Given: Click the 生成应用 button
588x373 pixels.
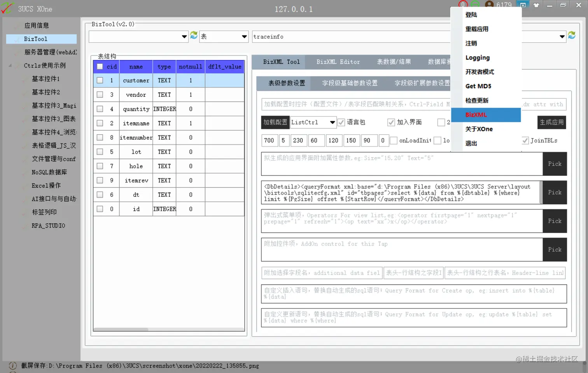Looking at the screenshot, I should point(551,122).
